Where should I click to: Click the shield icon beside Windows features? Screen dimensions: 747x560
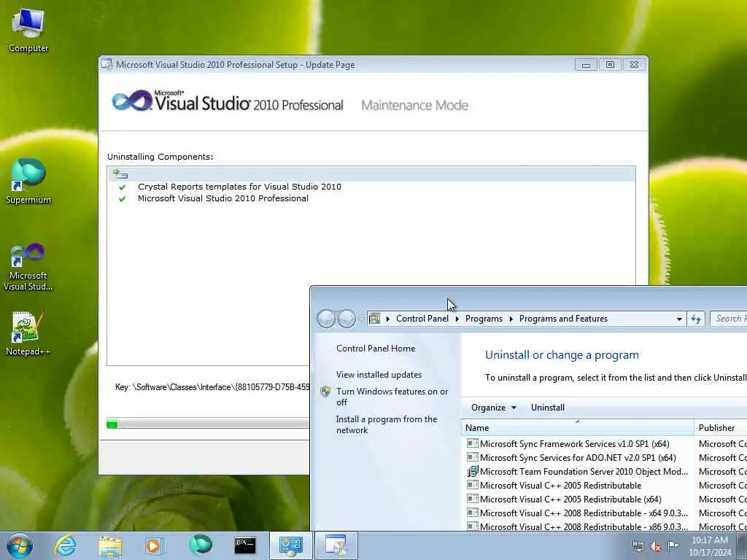coord(325,392)
